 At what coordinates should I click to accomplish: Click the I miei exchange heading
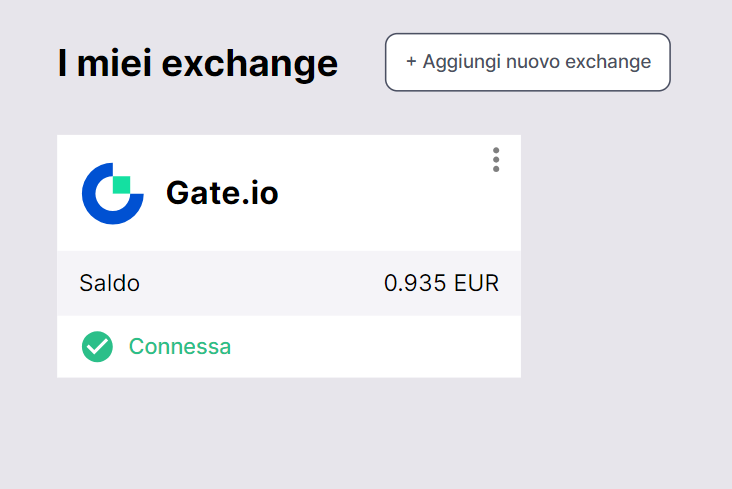198,64
